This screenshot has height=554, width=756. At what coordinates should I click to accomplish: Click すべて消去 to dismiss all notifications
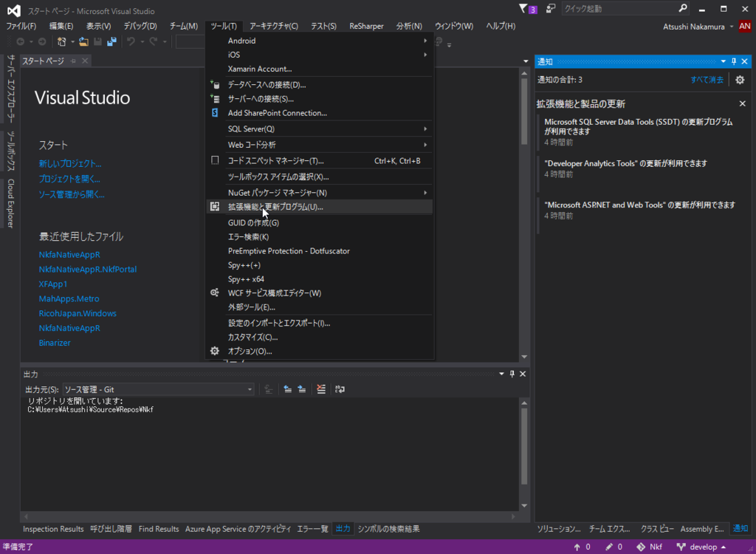707,80
